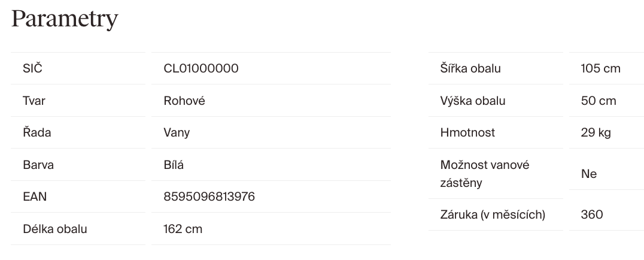The width and height of the screenshot is (644, 260).
Task: Select the 105 cm width value
Action: [x=600, y=68]
